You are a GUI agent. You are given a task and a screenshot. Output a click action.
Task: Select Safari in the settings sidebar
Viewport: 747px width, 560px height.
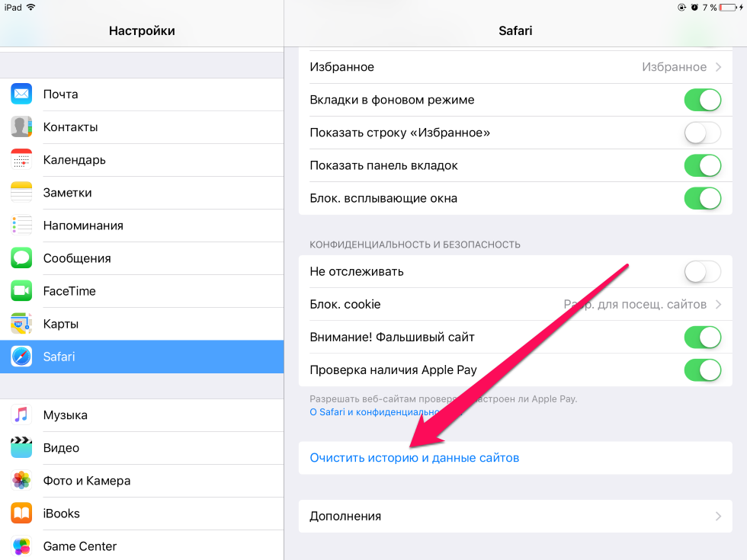point(142,357)
